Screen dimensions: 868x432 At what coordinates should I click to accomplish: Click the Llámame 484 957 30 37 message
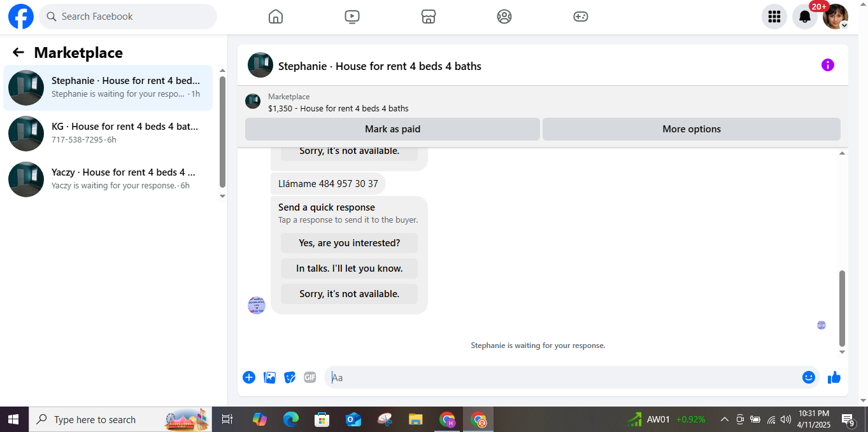(328, 184)
